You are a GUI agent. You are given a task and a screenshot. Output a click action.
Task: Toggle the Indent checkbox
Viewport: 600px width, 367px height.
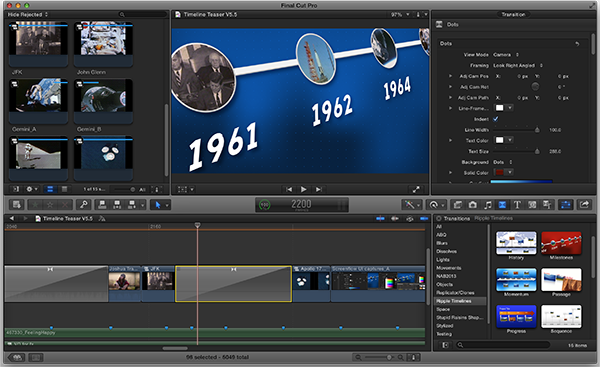[x=496, y=119]
